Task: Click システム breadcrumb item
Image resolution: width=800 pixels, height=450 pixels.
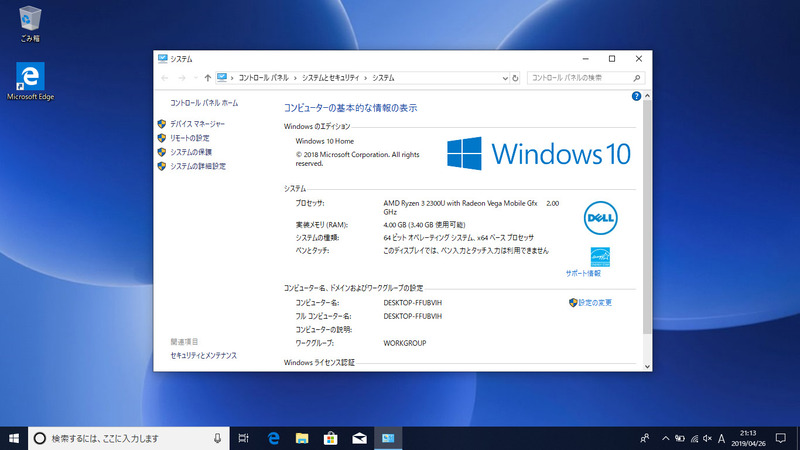Action: pyautogui.click(x=383, y=78)
